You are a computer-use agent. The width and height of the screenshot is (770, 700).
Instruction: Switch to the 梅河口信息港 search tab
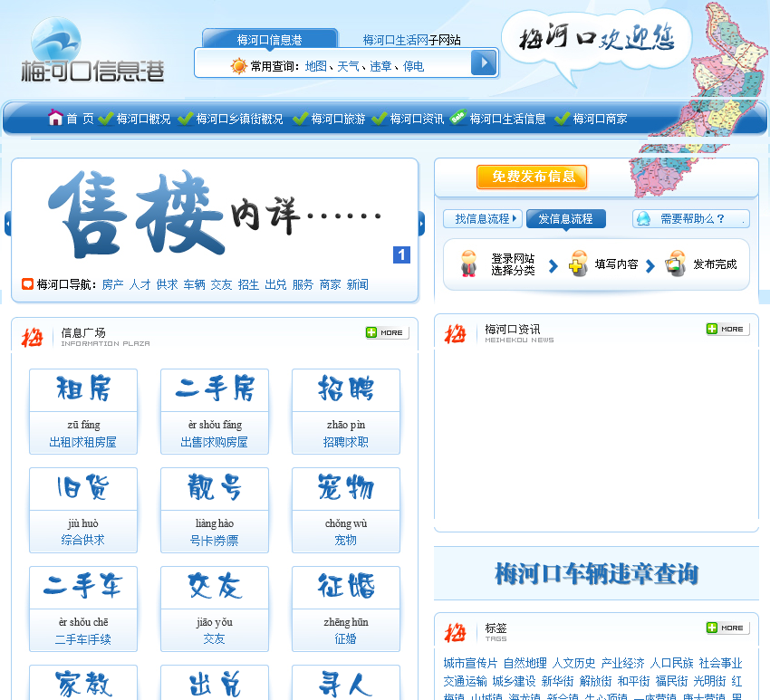[270, 39]
